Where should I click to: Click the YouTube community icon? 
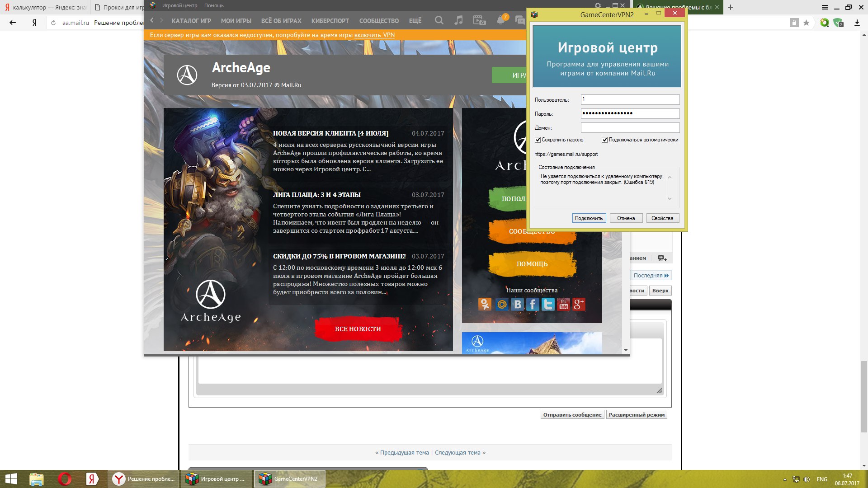pyautogui.click(x=563, y=305)
